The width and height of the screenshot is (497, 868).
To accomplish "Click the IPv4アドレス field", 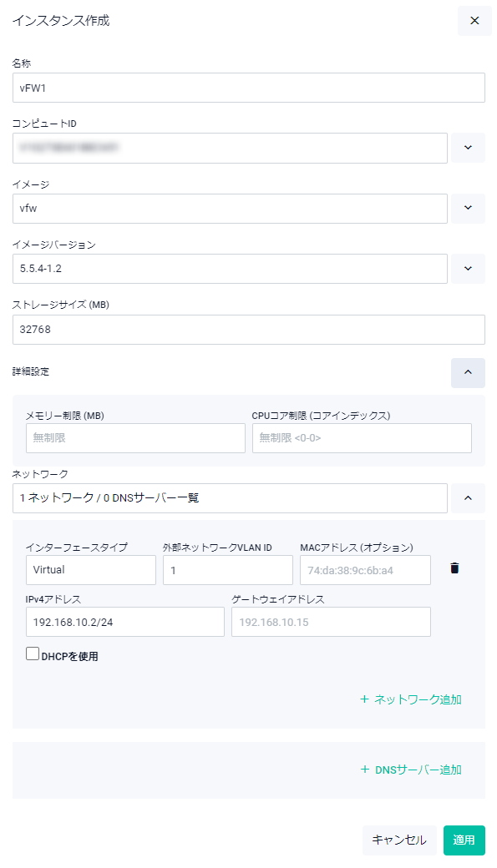I will (125, 622).
